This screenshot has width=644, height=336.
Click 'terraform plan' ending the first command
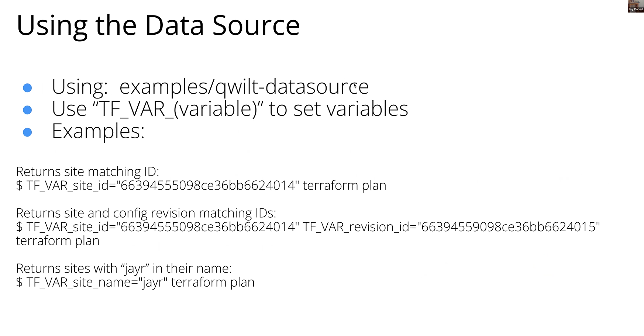tap(345, 186)
